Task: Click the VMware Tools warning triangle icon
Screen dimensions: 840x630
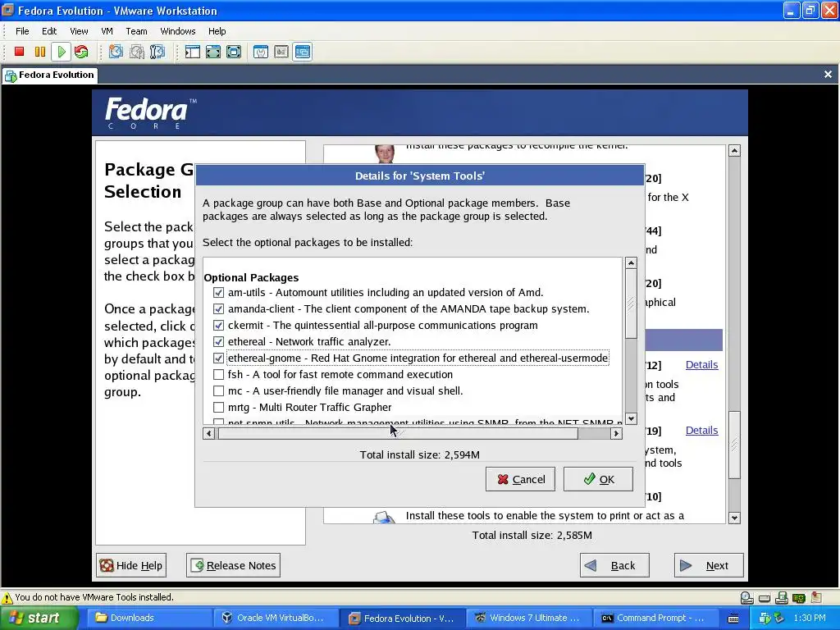Action: click(x=7, y=597)
